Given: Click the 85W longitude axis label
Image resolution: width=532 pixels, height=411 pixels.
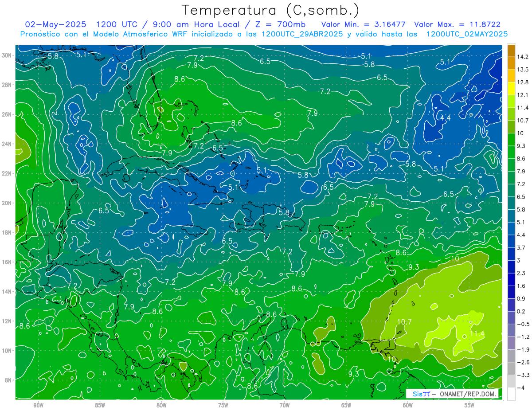Looking at the screenshot, I should pos(100,405).
